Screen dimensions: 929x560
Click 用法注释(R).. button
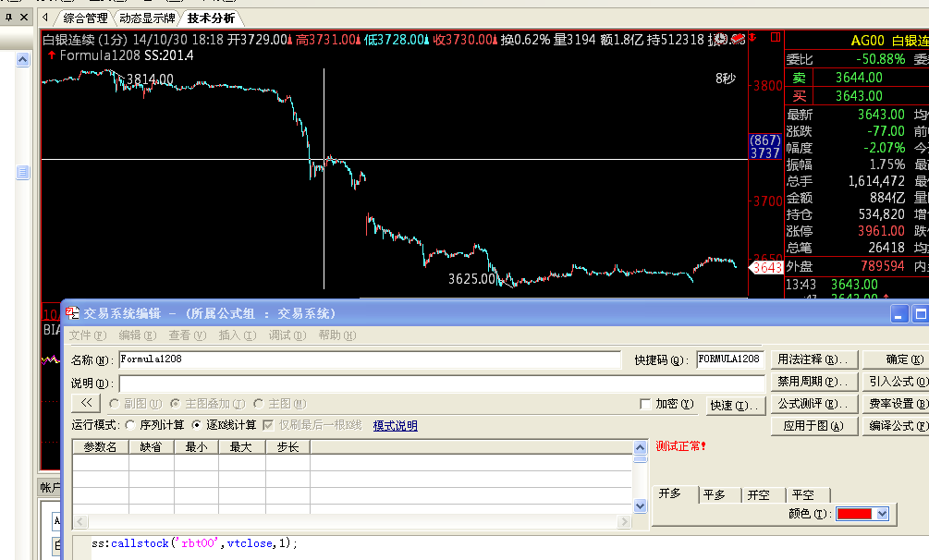click(x=814, y=359)
